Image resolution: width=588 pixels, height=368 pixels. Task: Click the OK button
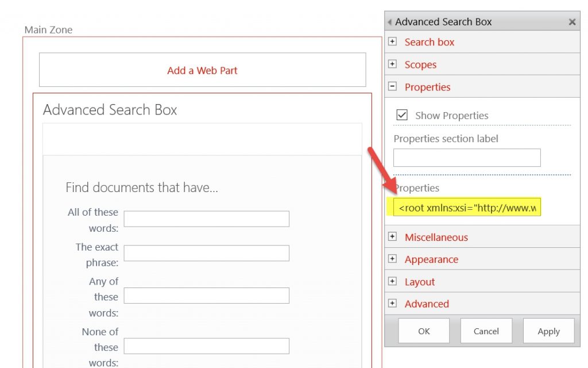point(424,331)
